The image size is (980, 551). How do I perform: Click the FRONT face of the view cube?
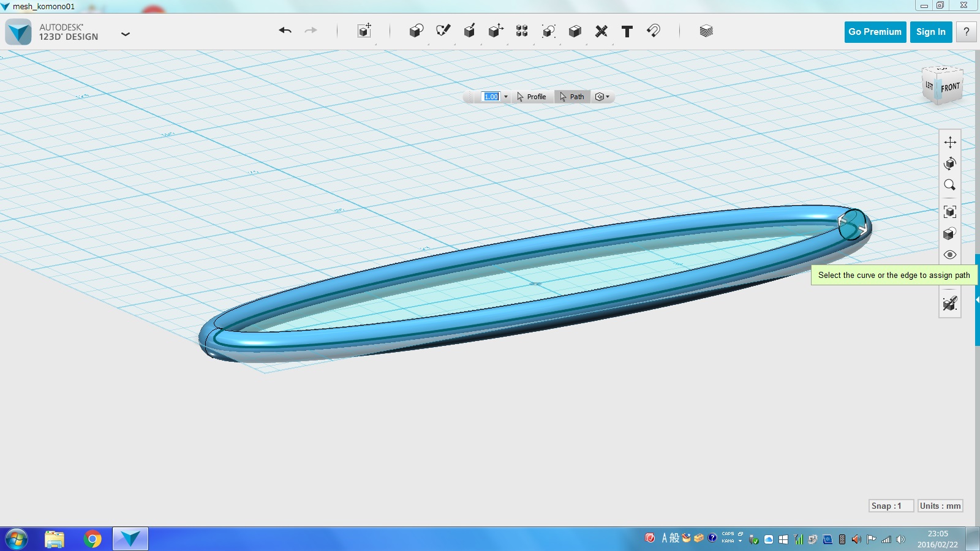951,88
